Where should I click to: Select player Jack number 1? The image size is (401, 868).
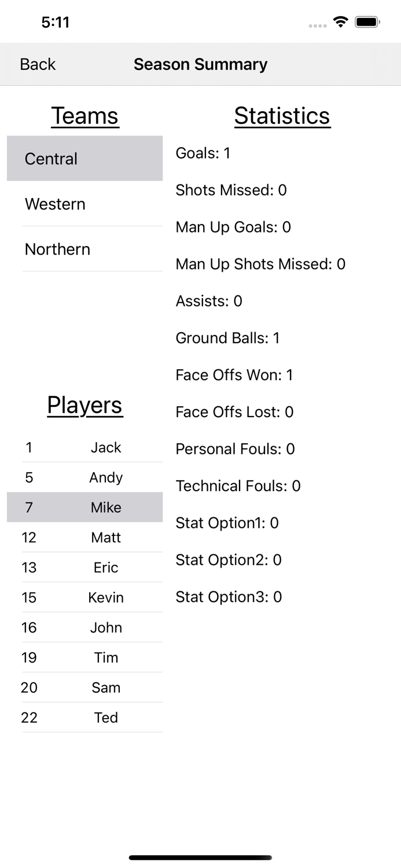tap(91, 447)
